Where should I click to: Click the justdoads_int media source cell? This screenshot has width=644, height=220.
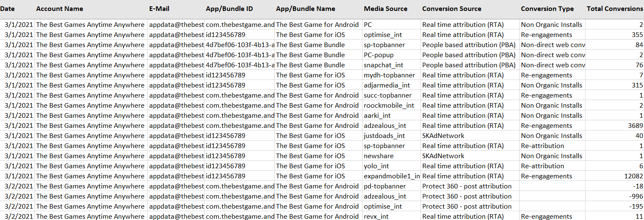[x=384, y=136]
